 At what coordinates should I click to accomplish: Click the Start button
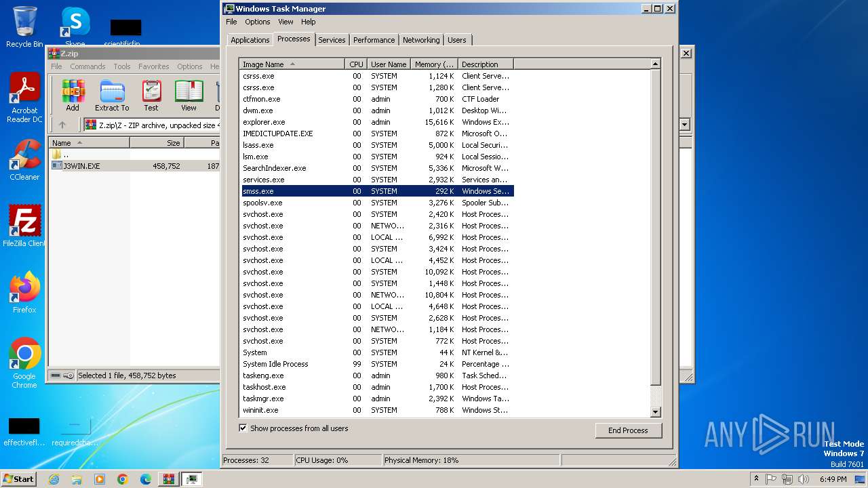point(18,479)
